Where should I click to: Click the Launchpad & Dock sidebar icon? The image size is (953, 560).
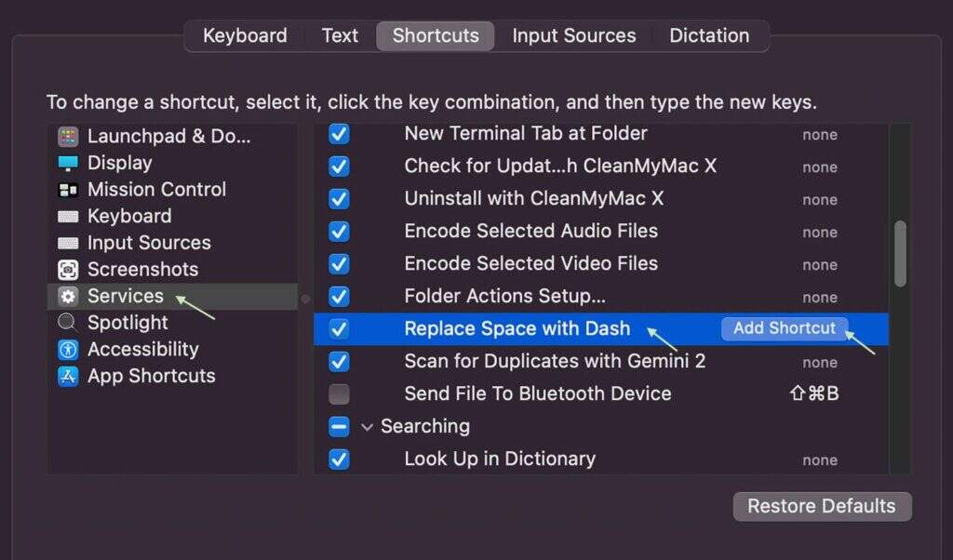68,137
